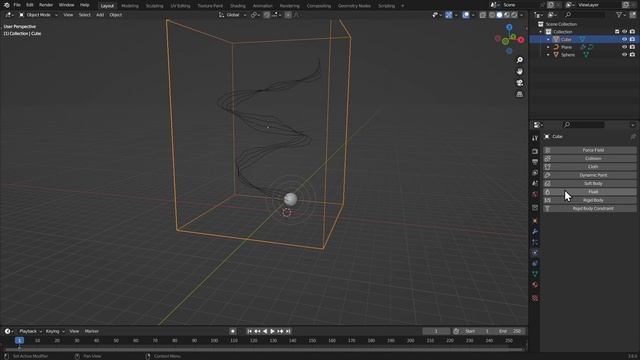Open Texture properties checker icon
The height and width of the screenshot is (360, 640).
tap(535, 298)
